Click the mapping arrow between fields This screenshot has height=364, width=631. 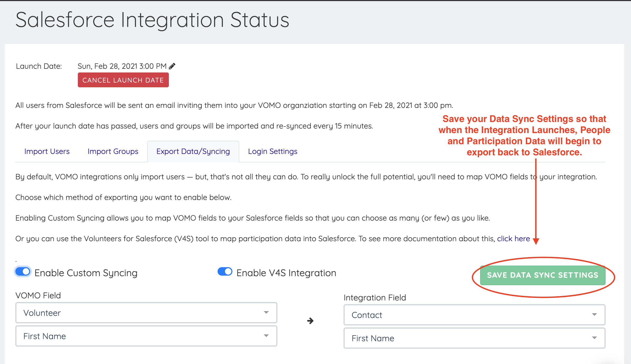(310, 321)
